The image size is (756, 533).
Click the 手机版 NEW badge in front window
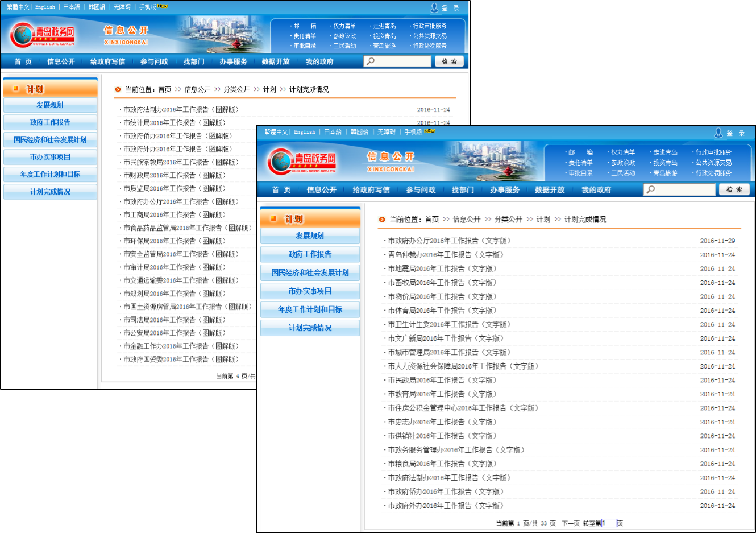pos(430,131)
